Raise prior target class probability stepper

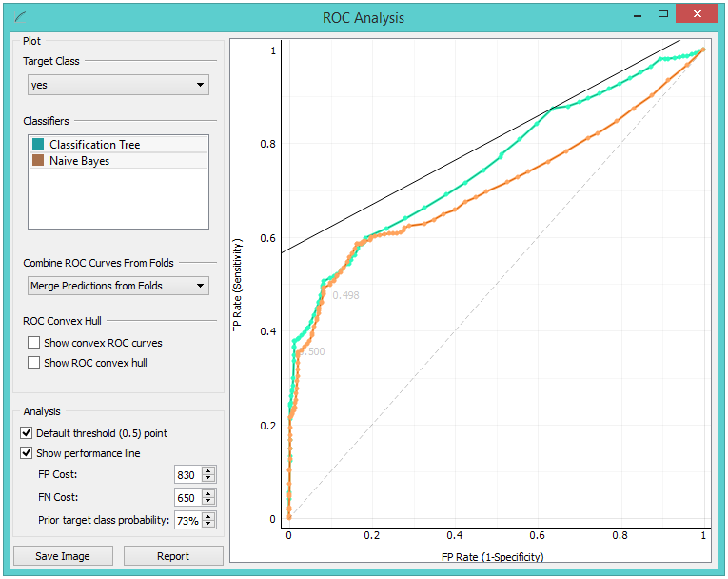209,516
